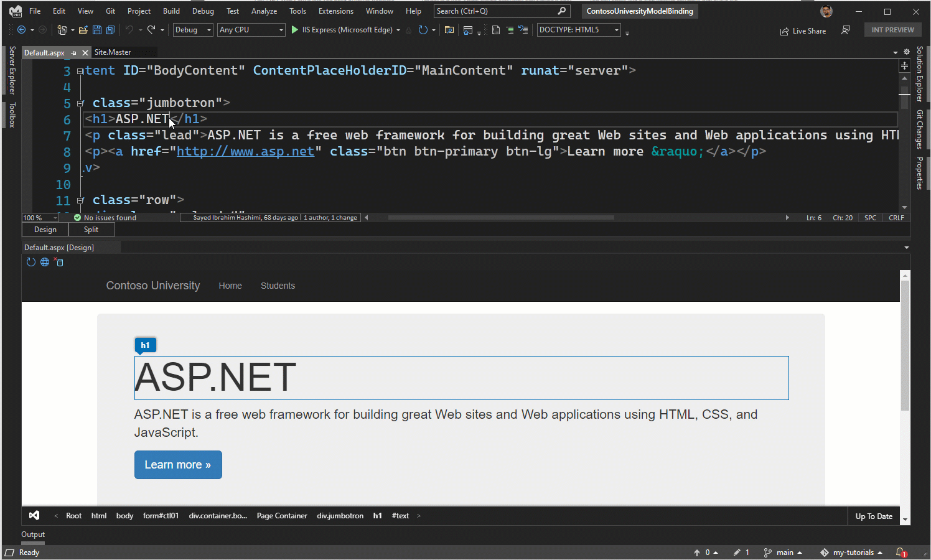Open Live Share from the toolbar
Viewport: 931px width, 560px height.
point(803,30)
